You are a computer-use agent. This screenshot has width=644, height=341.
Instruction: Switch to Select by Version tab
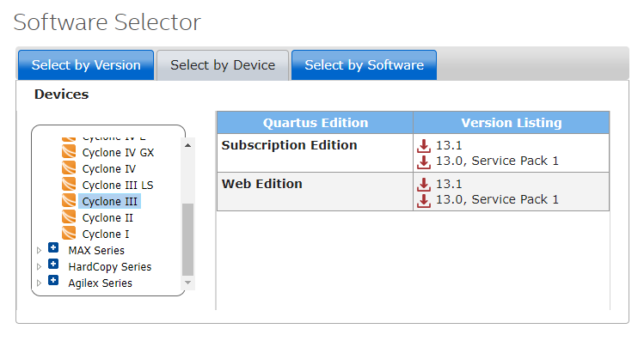(86, 64)
